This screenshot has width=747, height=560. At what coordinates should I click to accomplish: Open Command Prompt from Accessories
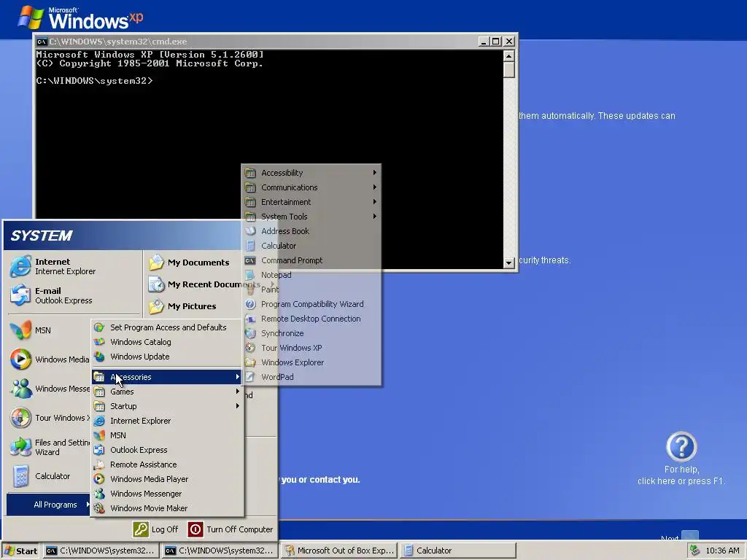click(311, 260)
